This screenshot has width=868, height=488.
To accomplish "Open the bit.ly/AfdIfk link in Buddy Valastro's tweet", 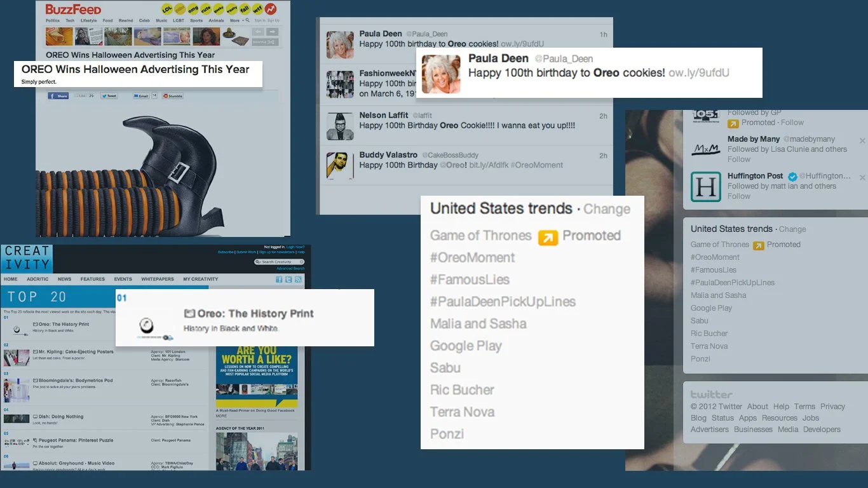I will (x=488, y=165).
